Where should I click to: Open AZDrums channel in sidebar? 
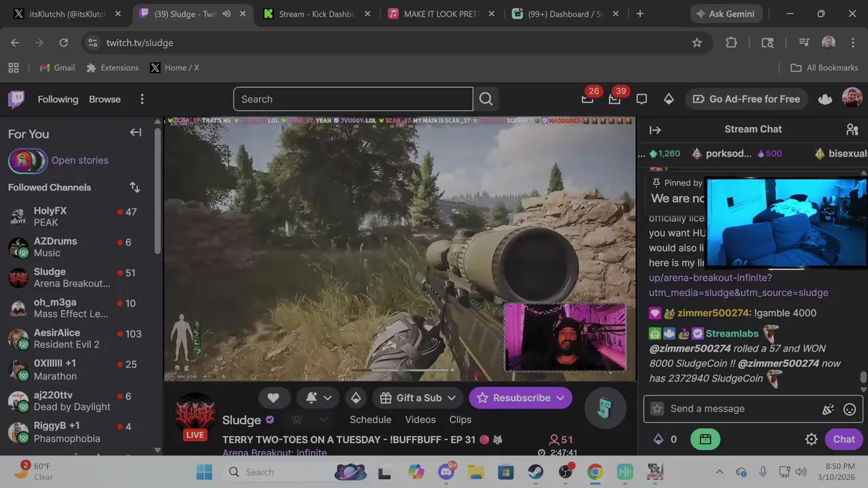pos(76,247)
